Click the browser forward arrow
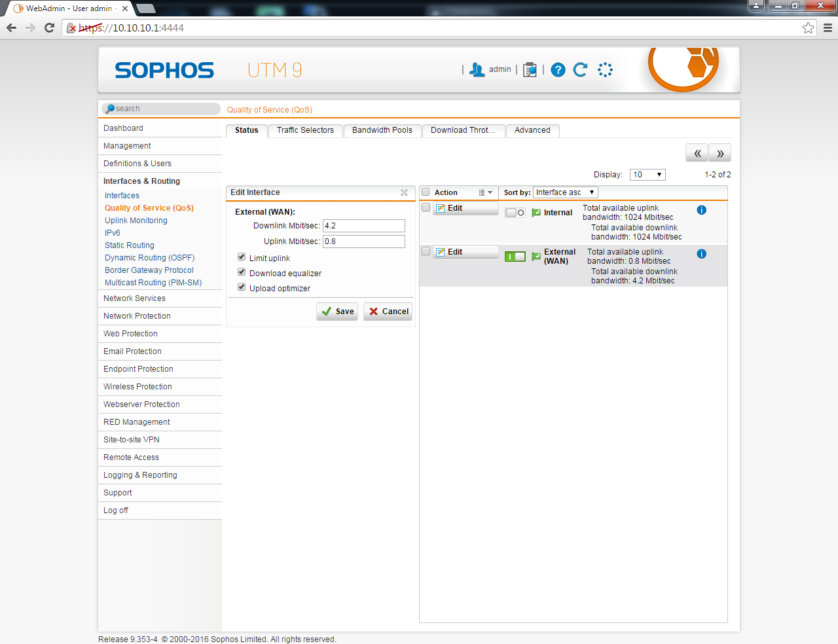Viewport: 838px width, 644px height. point(30,27)
